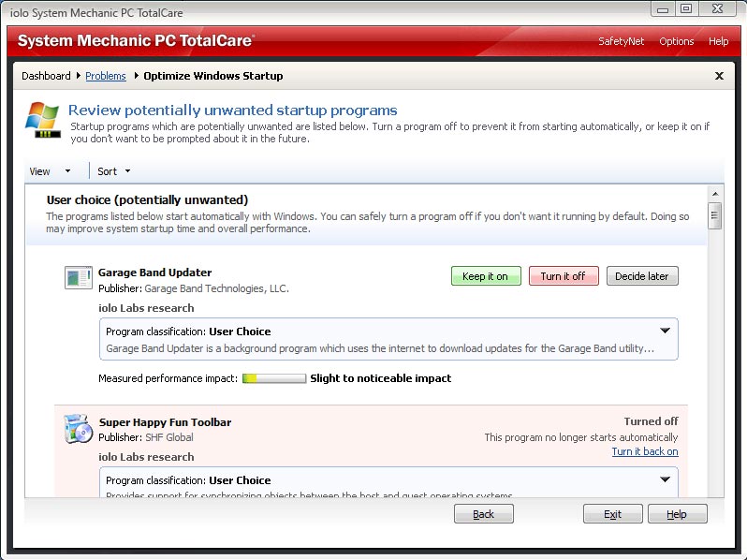
Task: Expand Garage Band Updater classification details
Action: pyautogui.click(x=665, y=331)
